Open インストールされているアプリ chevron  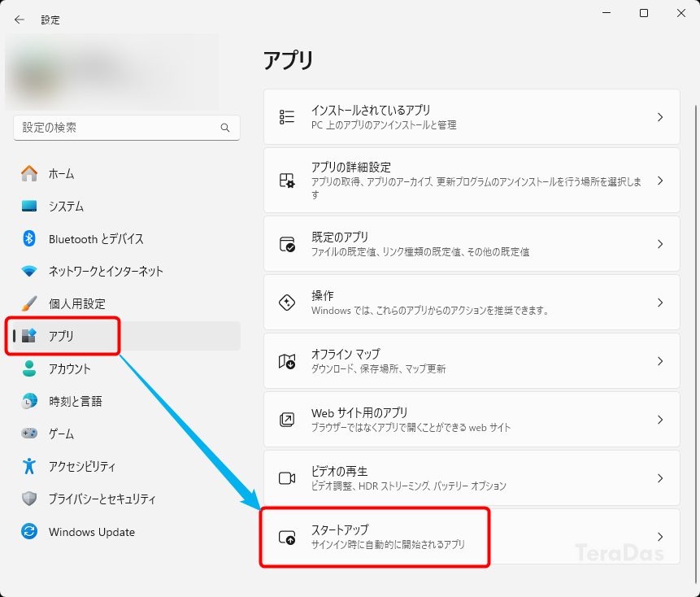[660, 117]
